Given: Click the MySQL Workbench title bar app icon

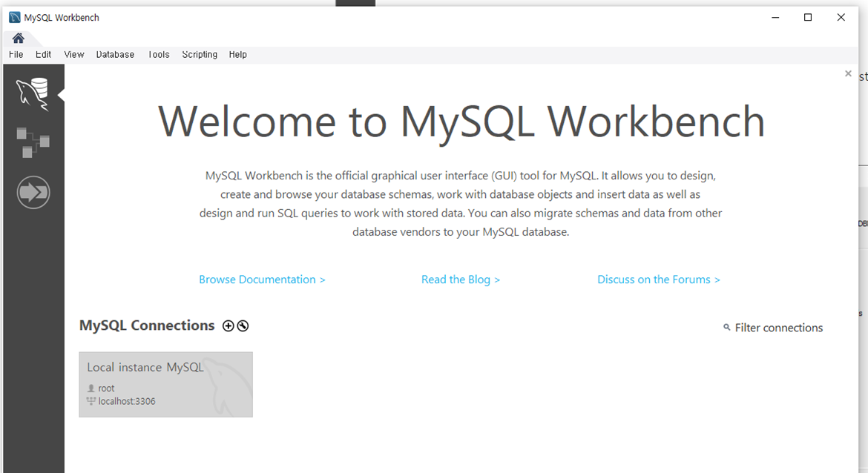Looking at the screenshot, I should tap(15, 17).
